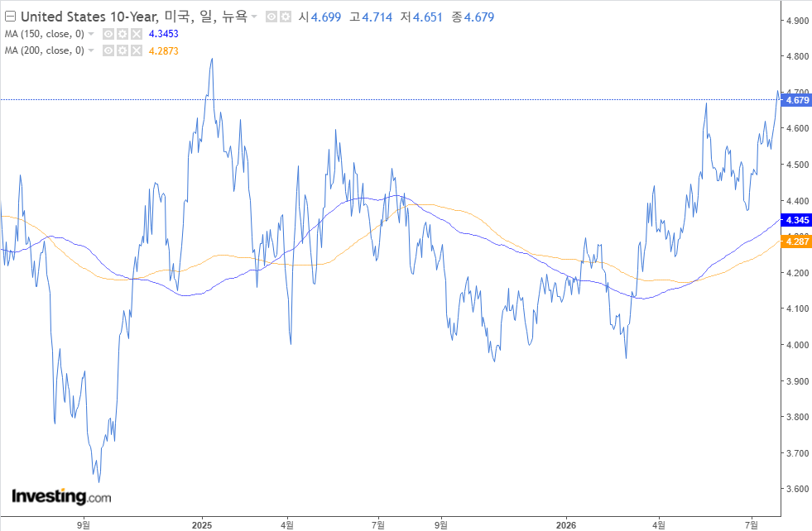The height and width of the screenshot is (531, 812).
Task: Click the low value 4.651
Action: [428, 17]
